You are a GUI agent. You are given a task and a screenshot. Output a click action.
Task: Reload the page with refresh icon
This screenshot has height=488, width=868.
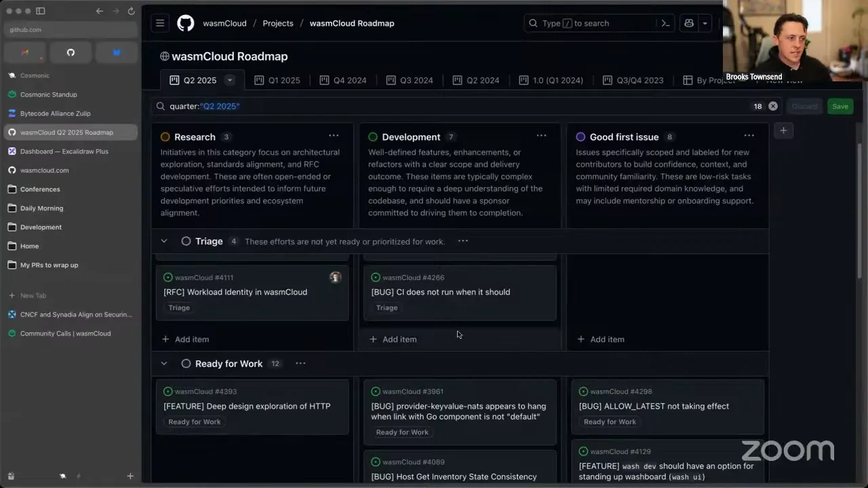(131, 11)
